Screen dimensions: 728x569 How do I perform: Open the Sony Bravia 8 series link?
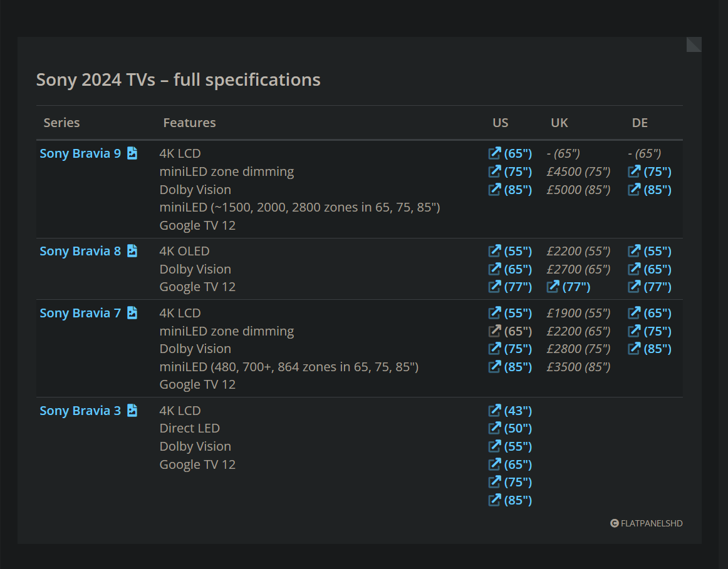point(80,251)
